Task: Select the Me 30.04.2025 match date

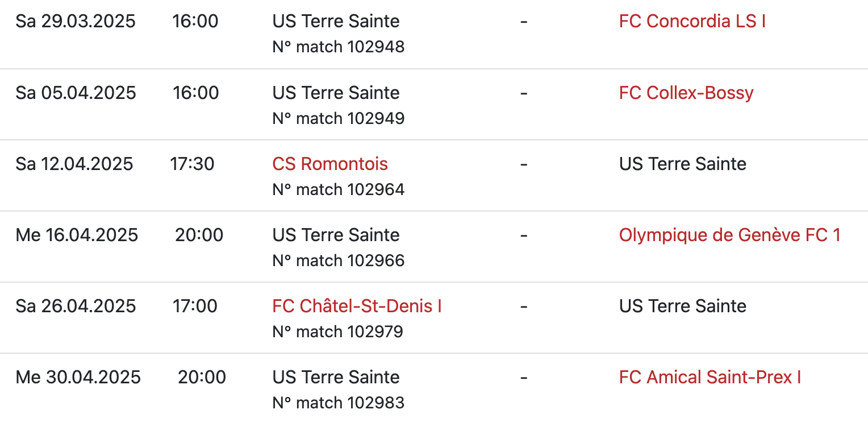Action: coord(78,377)
